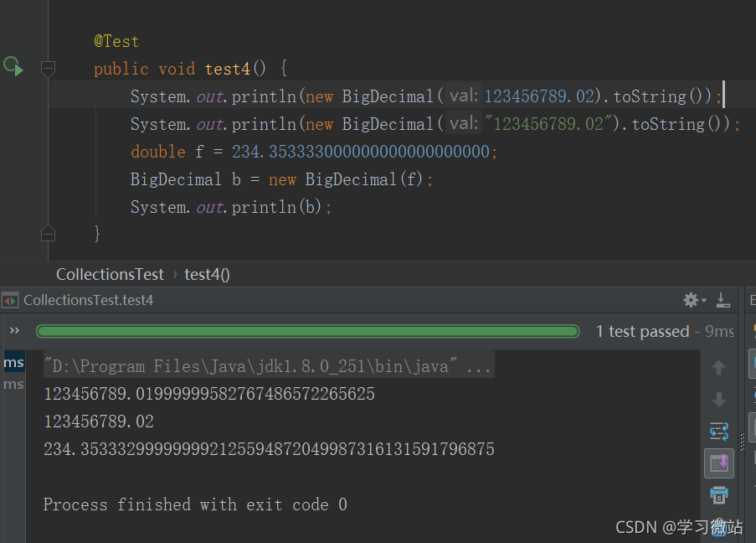This screenshot has width=756, height=543.
Task: Click the run configuration icon left of CollectionsTest.test4
Action: (x=10, y=300)
